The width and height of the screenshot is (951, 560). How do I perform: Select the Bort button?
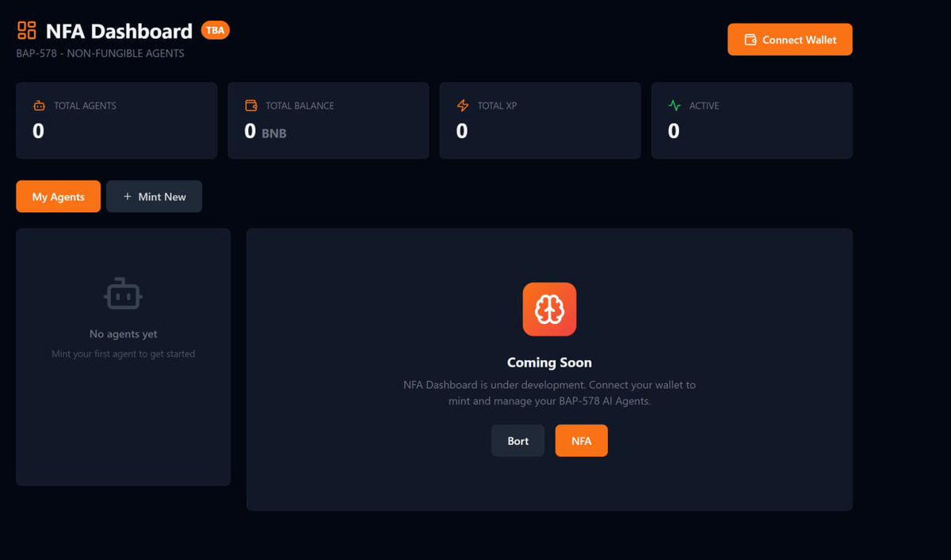click(518, 440)
